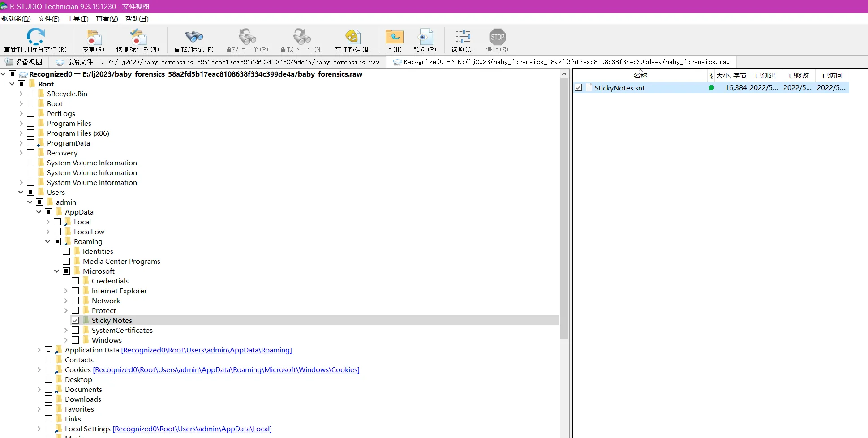868x438 pixels.
Task: Click Recover Marked (恢复标记的) icon
Action: [138, 38]
